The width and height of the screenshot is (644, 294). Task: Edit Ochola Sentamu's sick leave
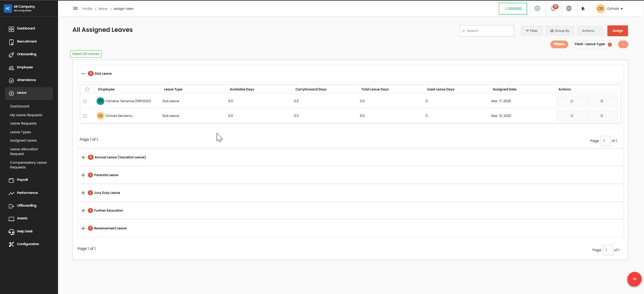(x=572, y=116)
